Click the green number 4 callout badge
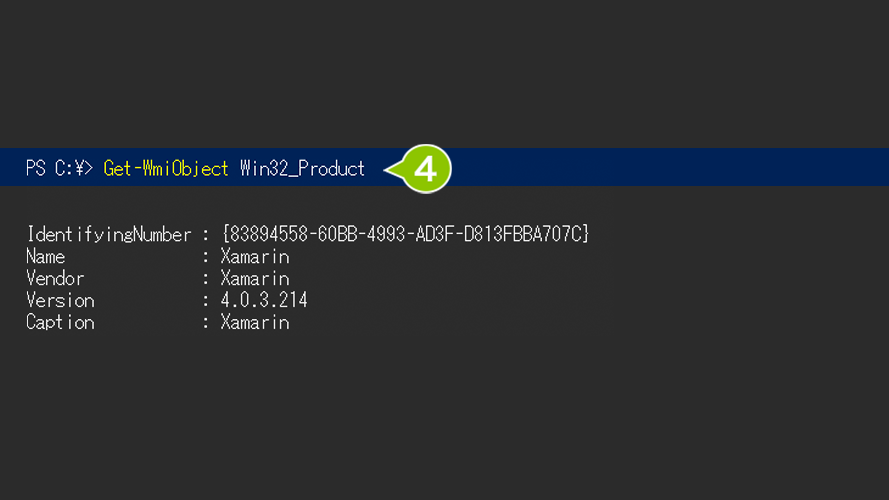The height and width of the screenshot is (500, 889). [426, 169]
